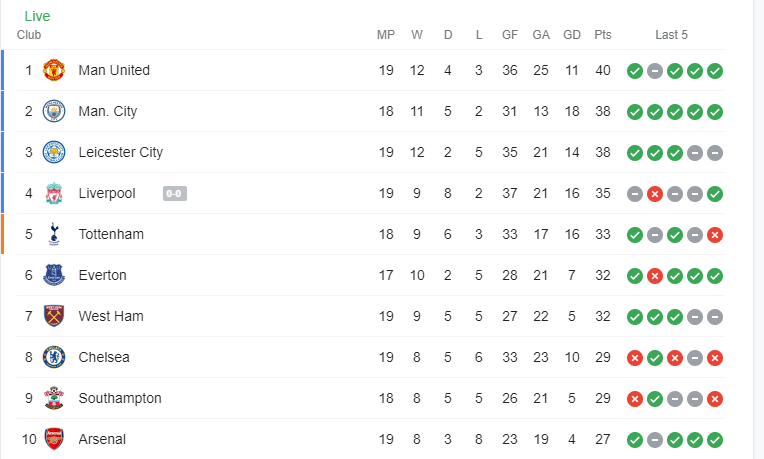Select the Pts column header
This screenshot has height=459, width=764.
coord(603,35)
